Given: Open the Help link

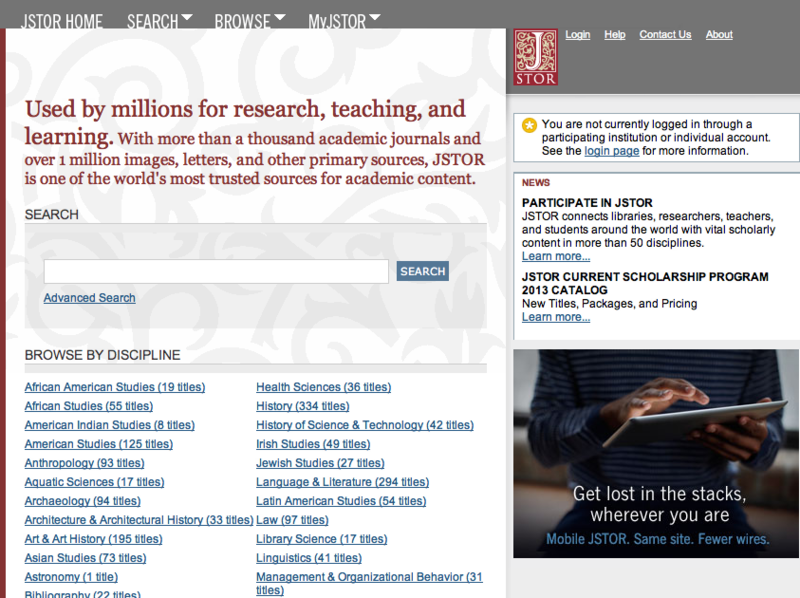Looking at the screenshot, I should (615, 35).
